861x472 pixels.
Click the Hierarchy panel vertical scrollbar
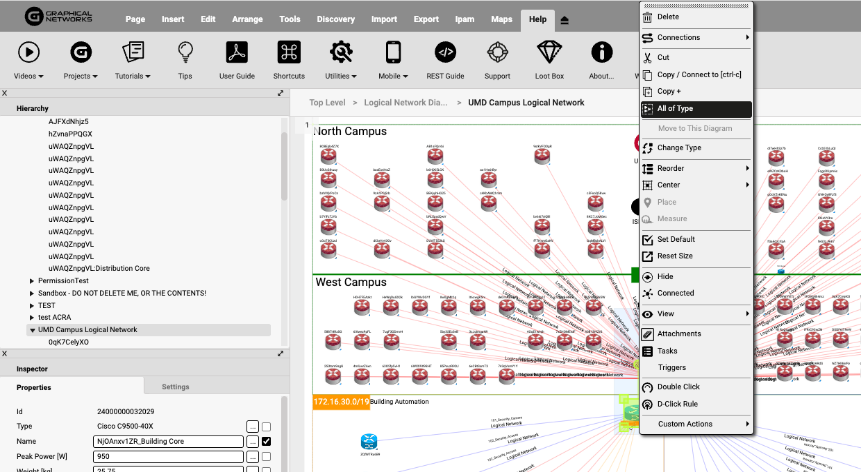pyautogui.click(x=282, y=200)
